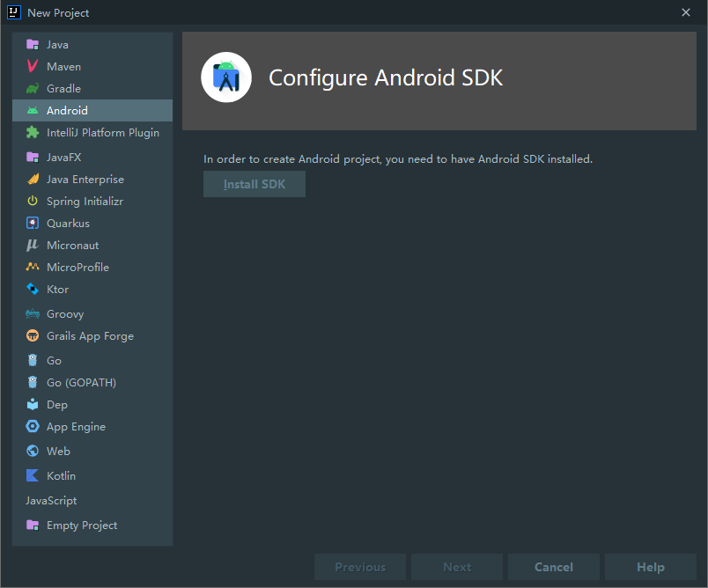Select the Maven project generator
Viewport: 708px width, 588px height.
click(63, 66)
